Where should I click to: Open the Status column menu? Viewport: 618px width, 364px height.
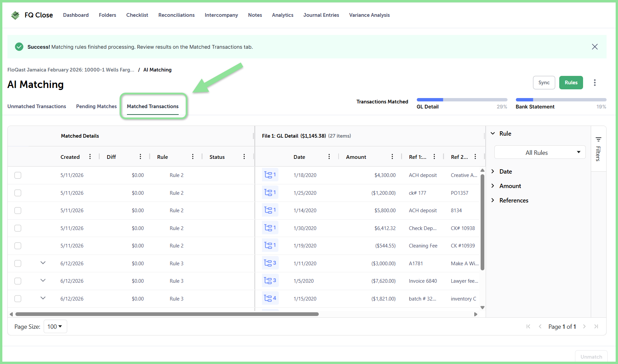click(244, 156)
